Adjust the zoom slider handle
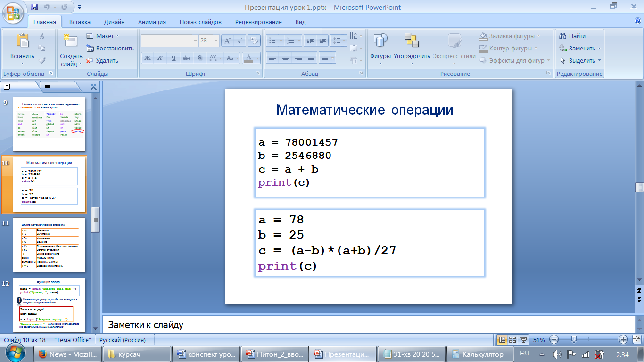 [574, 339]
